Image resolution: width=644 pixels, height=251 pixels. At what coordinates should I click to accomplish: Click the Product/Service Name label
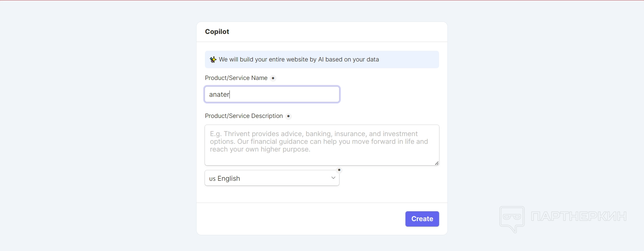236,78
